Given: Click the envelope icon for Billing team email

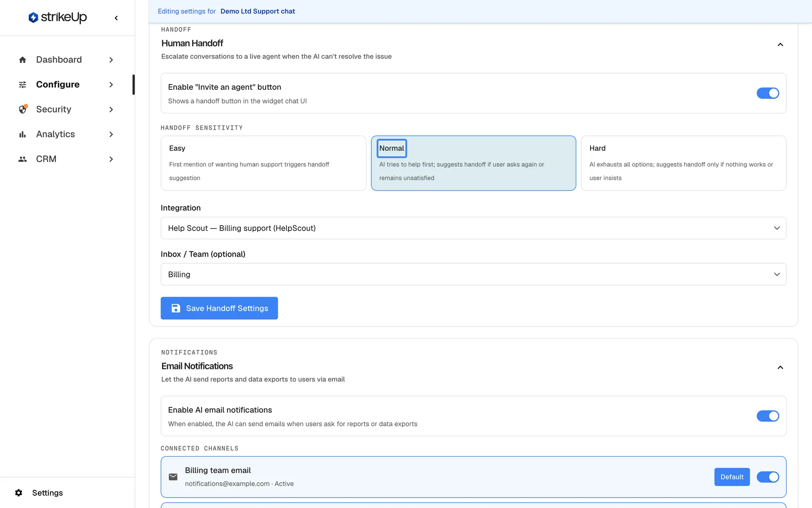Looking at the screenshot, I should coord(173,477).
